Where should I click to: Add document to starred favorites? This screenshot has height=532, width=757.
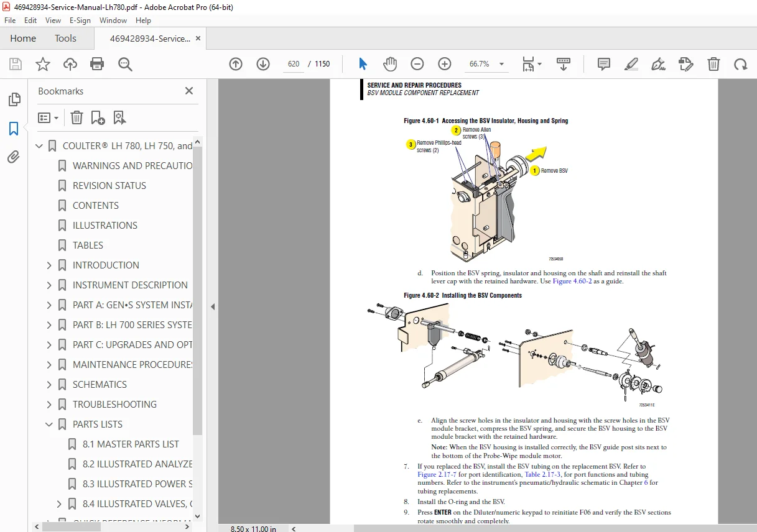(42, 64)
